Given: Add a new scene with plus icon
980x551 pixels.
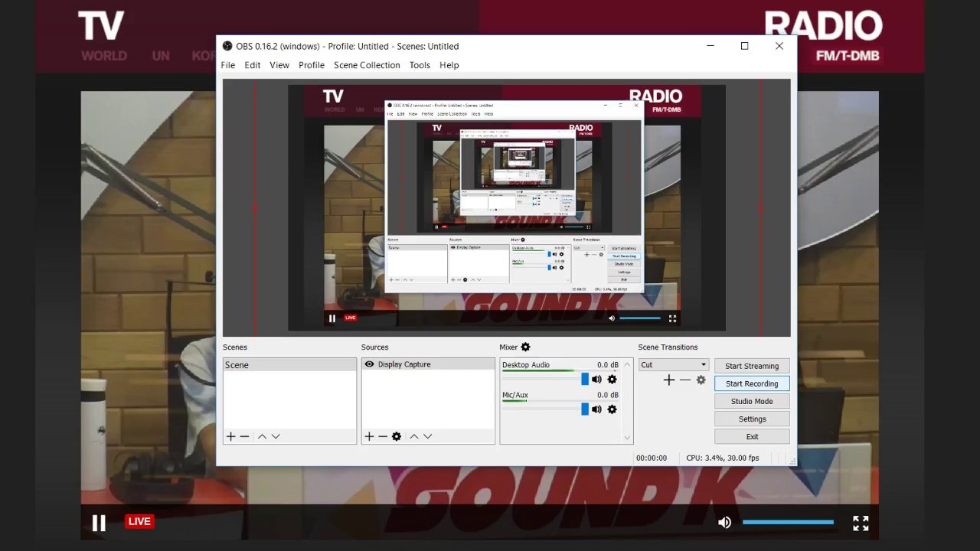Looking at the screenshot, I should 230,436.
